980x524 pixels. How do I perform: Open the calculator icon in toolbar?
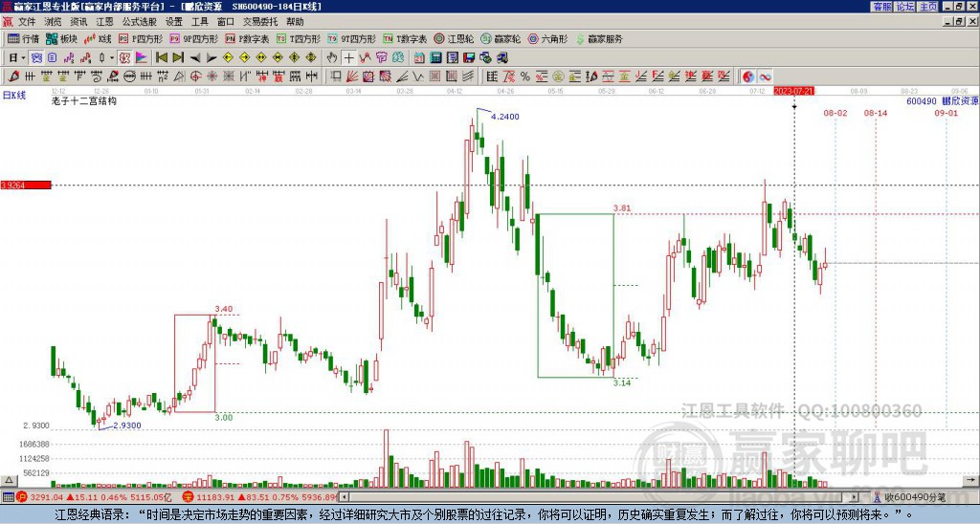coord(436,57)
